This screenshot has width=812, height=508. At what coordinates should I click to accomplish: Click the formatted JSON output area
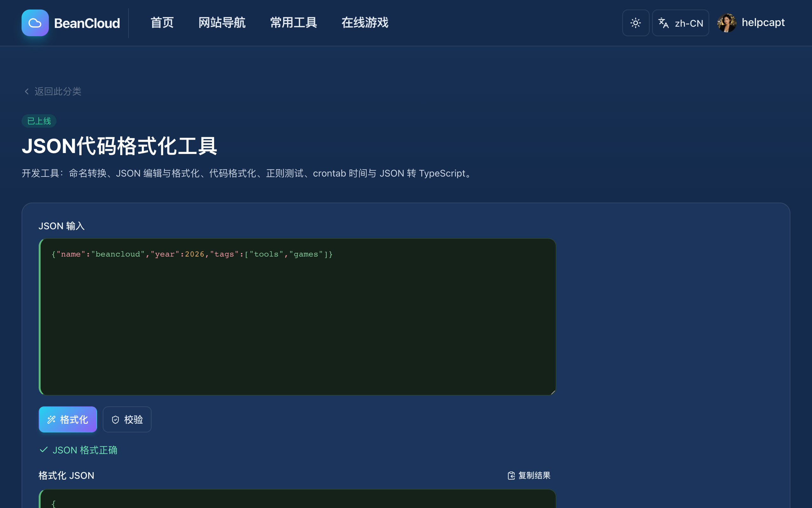pyautogui.click(x=297, y=498)
